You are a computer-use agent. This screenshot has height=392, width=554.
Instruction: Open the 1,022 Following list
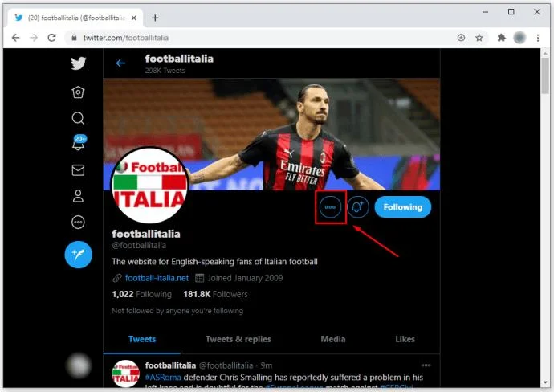[141, 294]
